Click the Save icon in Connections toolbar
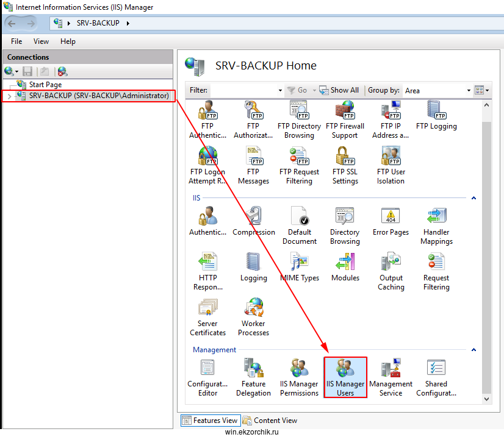The height and width of the screenshot is (437, 504). (x=27, y=71)
